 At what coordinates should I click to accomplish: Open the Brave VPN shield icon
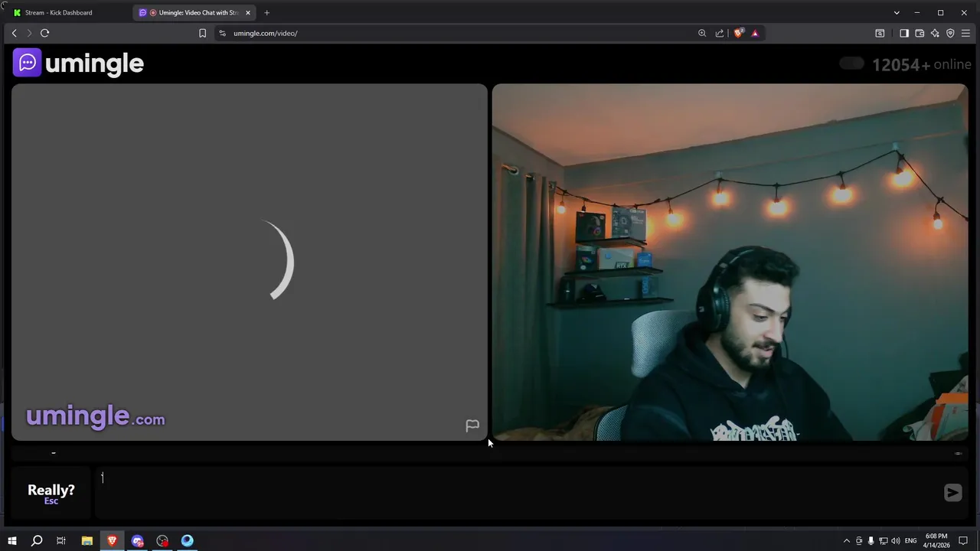tap(950, 33)
